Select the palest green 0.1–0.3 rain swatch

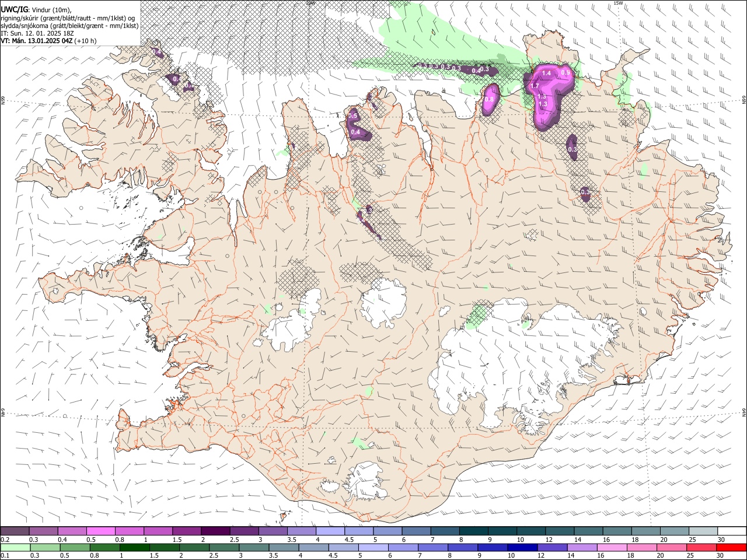[x=15, y=547]
